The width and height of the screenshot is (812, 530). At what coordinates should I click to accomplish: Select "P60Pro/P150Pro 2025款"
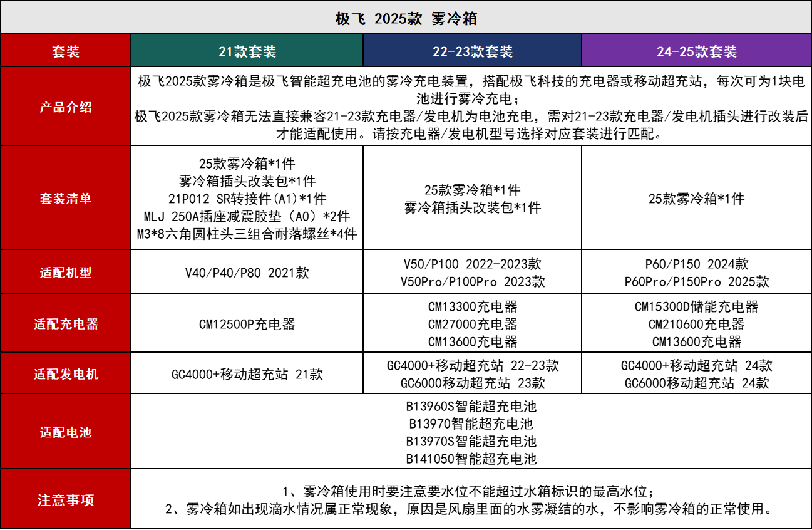(697, 282)
